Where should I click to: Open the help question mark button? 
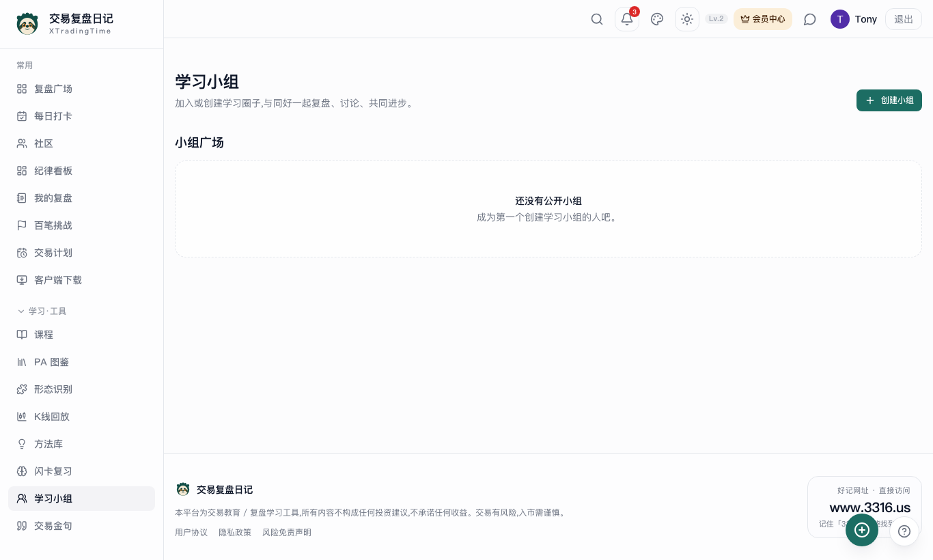pyautogui.click(x=904, y=531)
